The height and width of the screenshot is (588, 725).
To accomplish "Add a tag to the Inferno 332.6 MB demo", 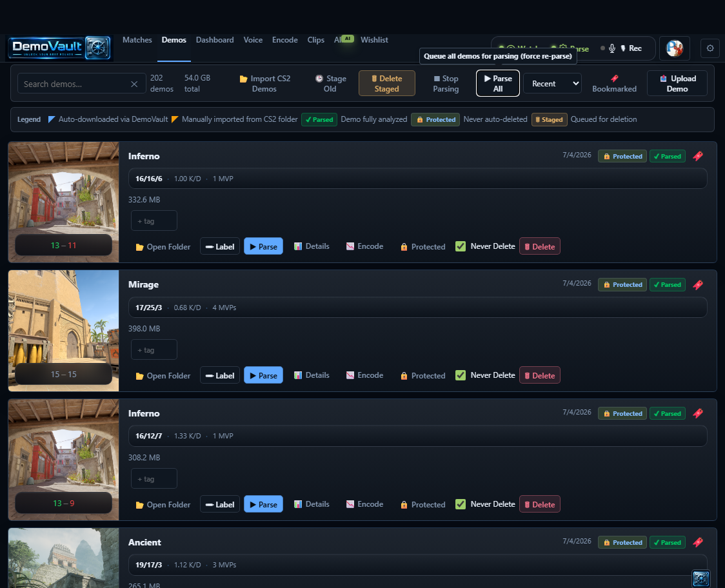I will click(154, 220).
